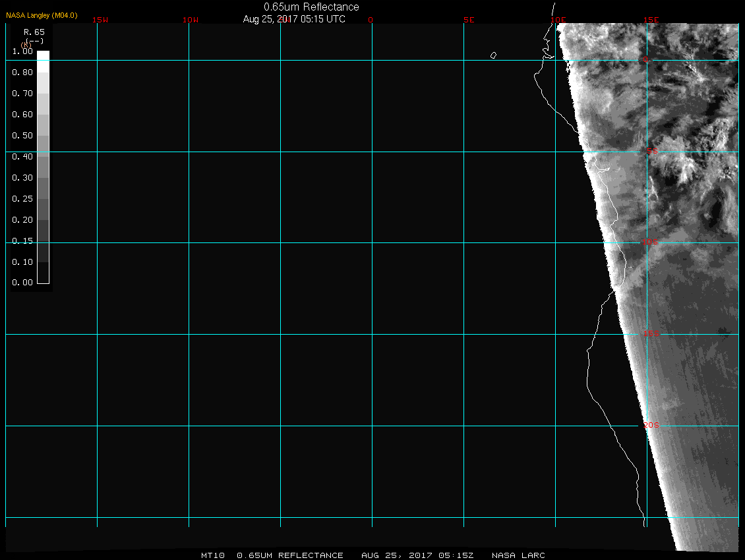Click the NASA Langley (M04.0) label

point(42,15)
